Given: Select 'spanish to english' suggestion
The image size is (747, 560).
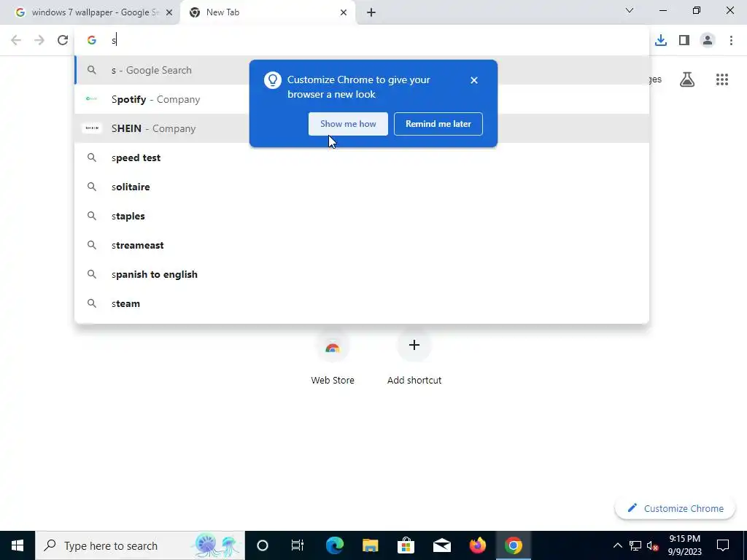Looking at the screenshot, I should coord(362,274).
